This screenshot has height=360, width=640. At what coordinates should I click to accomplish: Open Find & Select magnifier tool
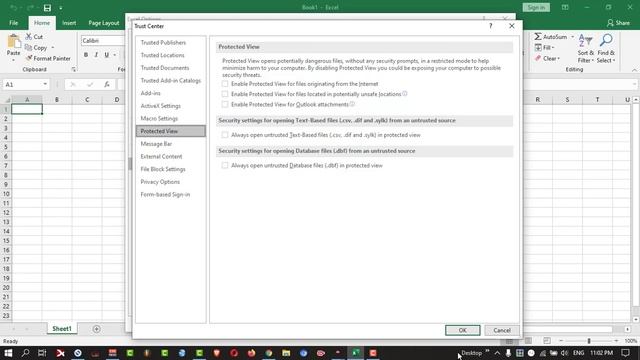click(606, 48)
